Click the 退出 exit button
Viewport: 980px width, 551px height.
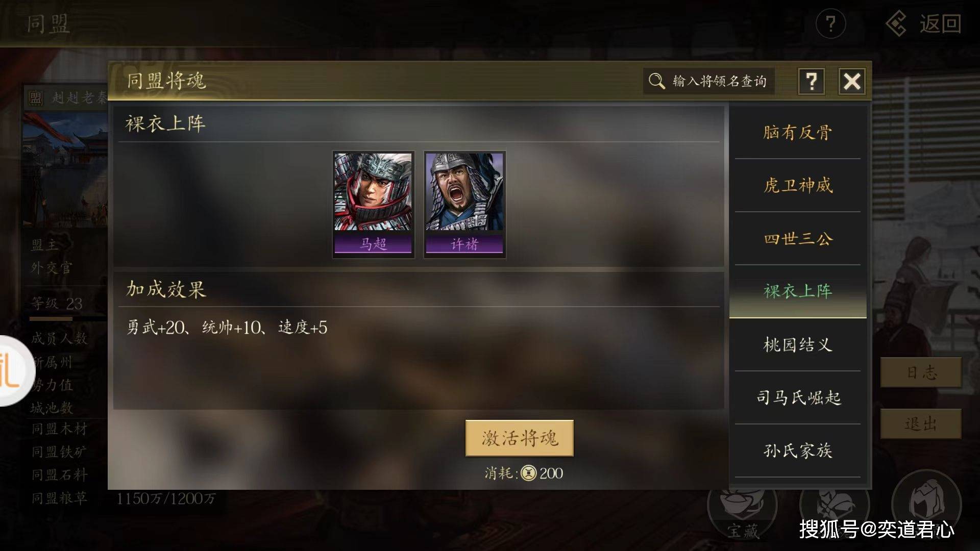pyautogui.click(x=921, y=423)
